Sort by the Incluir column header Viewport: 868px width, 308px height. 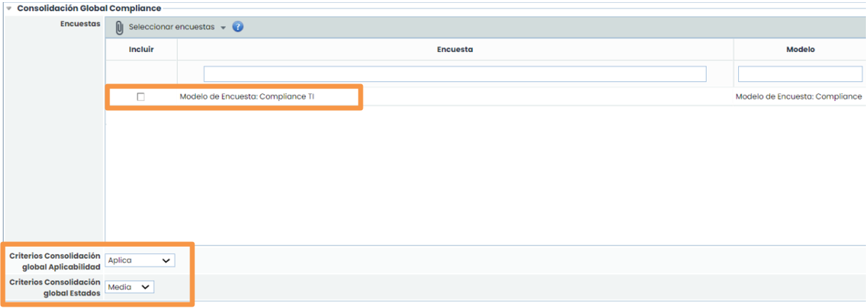point(141,50)
